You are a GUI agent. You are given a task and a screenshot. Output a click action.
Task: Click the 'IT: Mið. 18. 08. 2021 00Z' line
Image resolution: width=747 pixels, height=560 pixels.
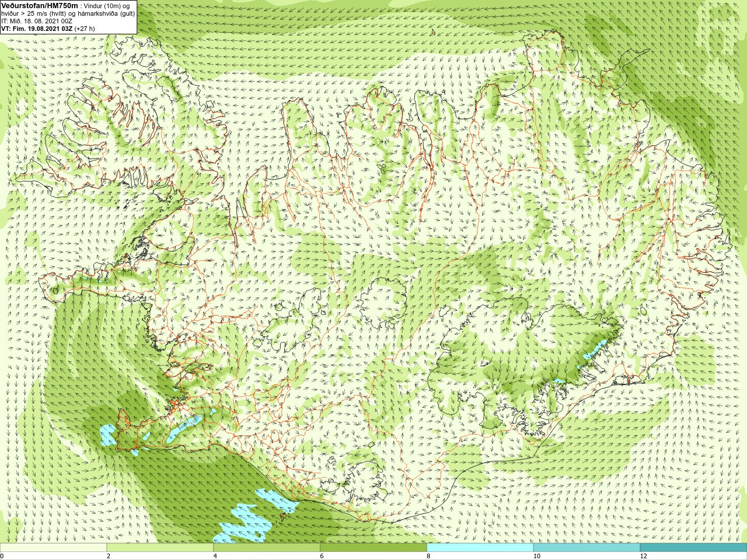point(36,20)
